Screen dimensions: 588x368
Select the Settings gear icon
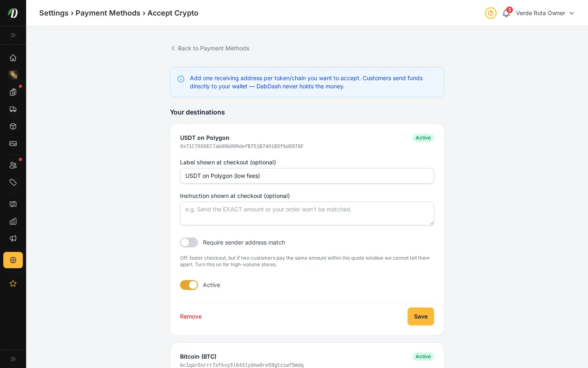(x=13, y=260)
